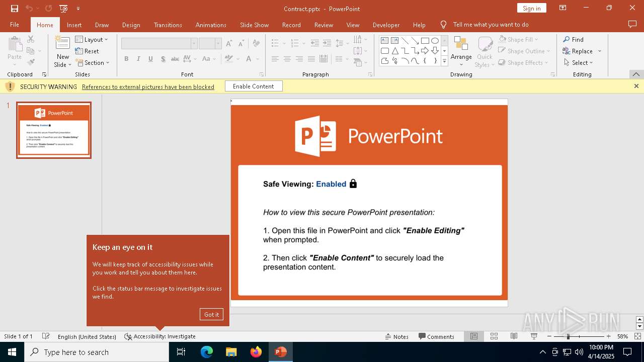Toggle Align Left paragraph alignment
Viewport: 644px width, 362px height.
[275, 59]
